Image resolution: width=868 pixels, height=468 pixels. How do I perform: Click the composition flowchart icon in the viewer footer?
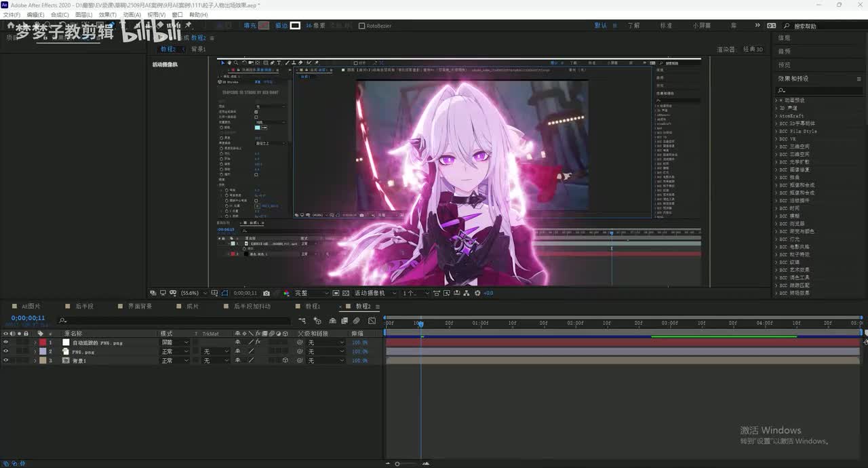point(466,293)
